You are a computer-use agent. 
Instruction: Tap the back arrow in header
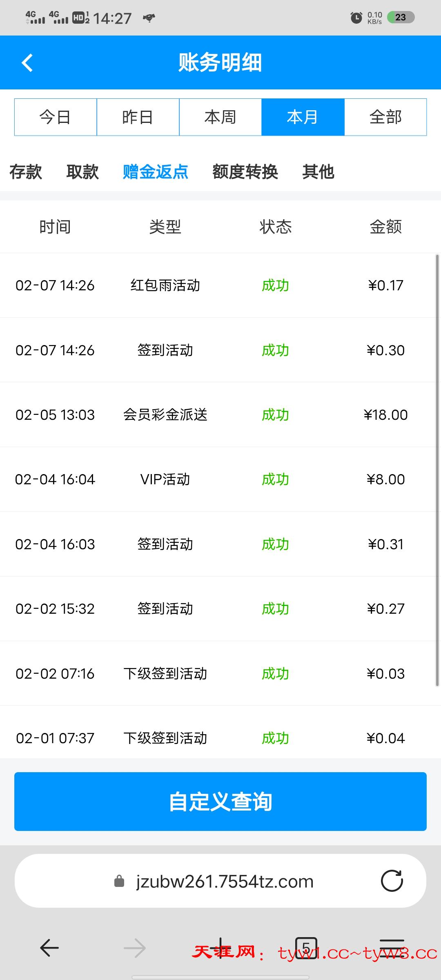pos(27,63)
